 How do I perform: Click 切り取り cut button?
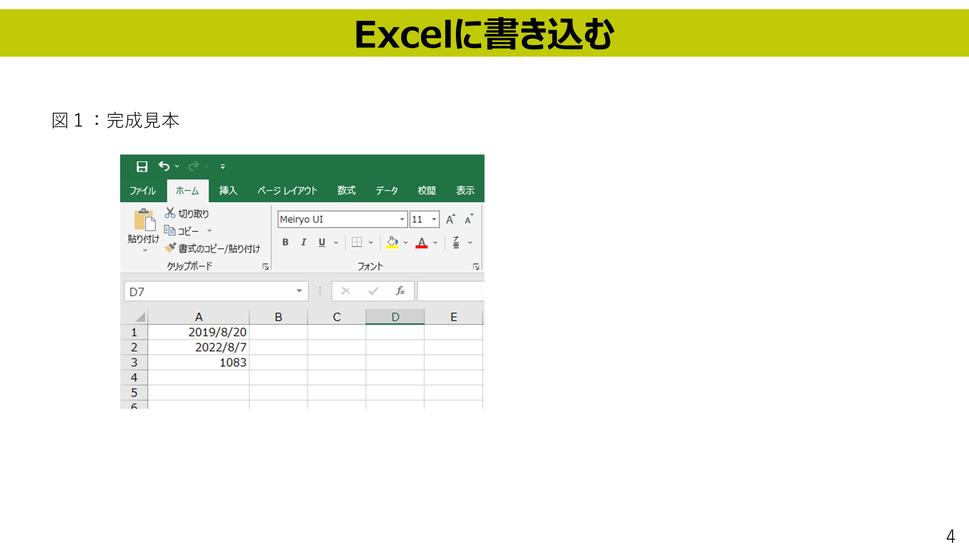click(187, 214)
